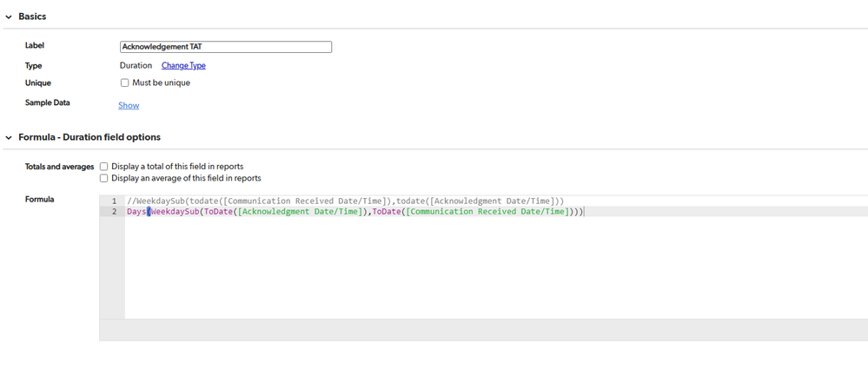Image resolution: width=868 pixels, height=376 pixels.
Task: Collapse the Formula - Duration field options chevron
Action: (x=9, y=137)
